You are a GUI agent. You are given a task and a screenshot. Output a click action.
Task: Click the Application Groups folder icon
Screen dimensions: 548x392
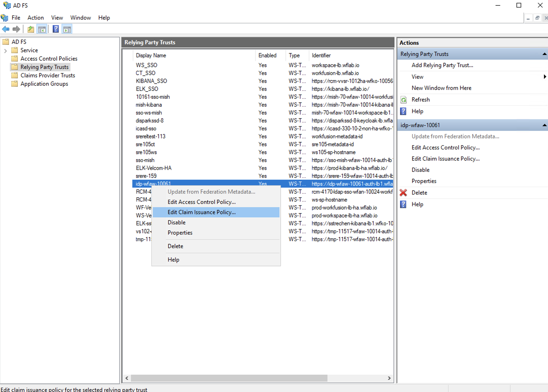coord(14,84)
